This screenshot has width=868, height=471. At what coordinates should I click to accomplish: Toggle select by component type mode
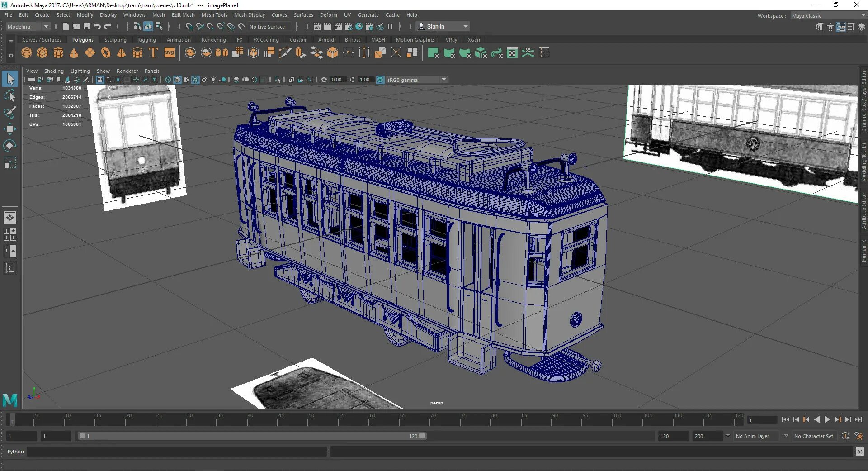pyautogui.click(x=159, y=27)
